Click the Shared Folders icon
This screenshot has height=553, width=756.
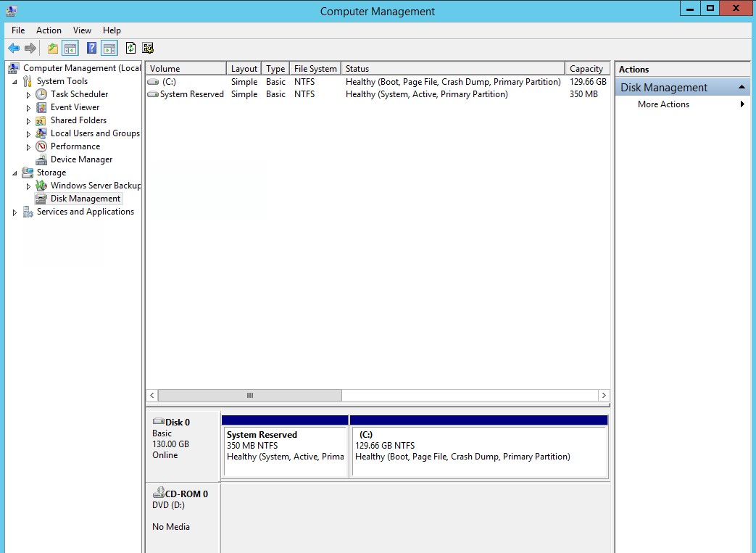tap(41, 120)
